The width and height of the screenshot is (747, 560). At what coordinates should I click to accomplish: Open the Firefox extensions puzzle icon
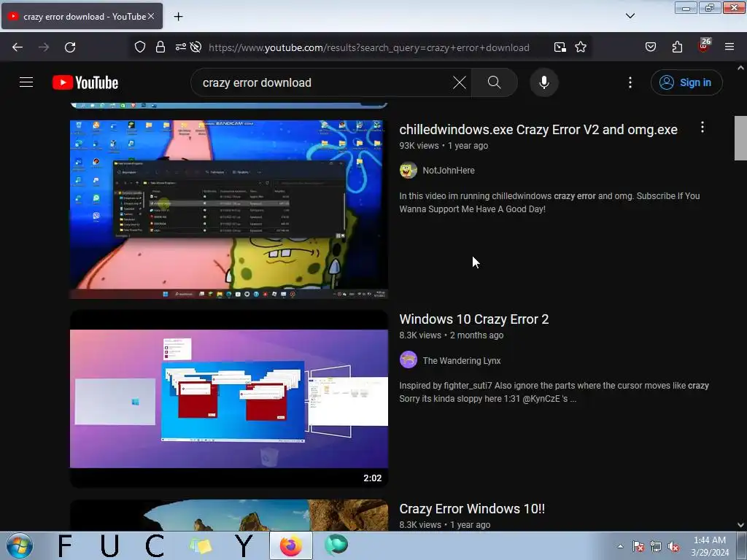pos(677,47)
